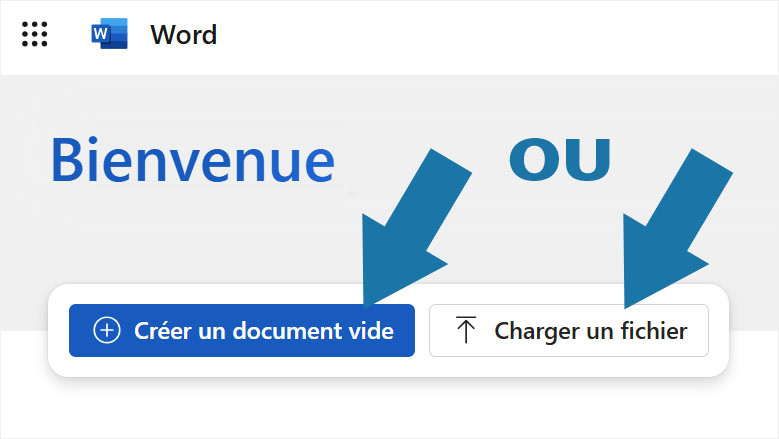This screenshot has width=779, height=439.
Task: Create a blank document with Créer un document vide
Action: click(x=241, y=331)
